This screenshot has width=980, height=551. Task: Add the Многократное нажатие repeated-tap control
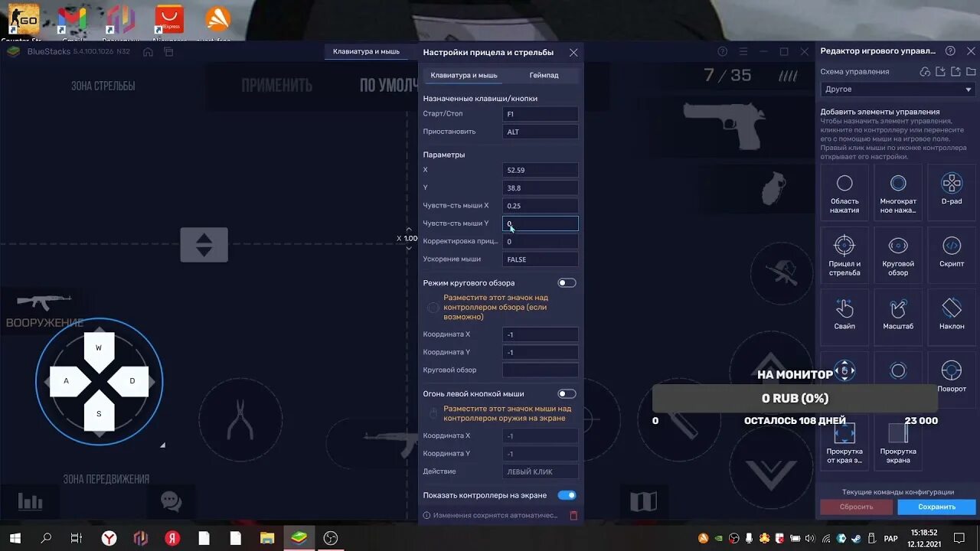(898, 193)
